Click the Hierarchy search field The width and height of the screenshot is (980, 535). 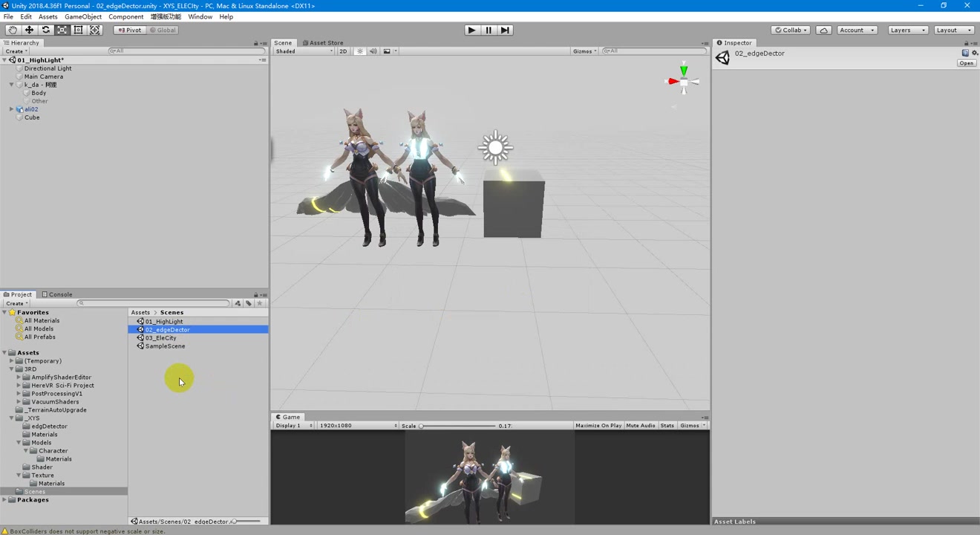pos(186,51)
